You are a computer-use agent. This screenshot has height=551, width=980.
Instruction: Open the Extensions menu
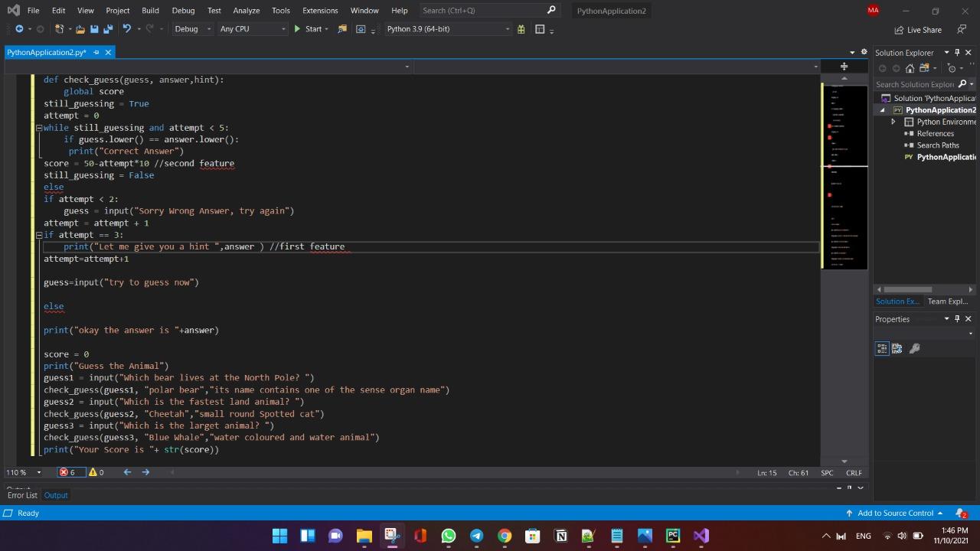click(320, 10)
